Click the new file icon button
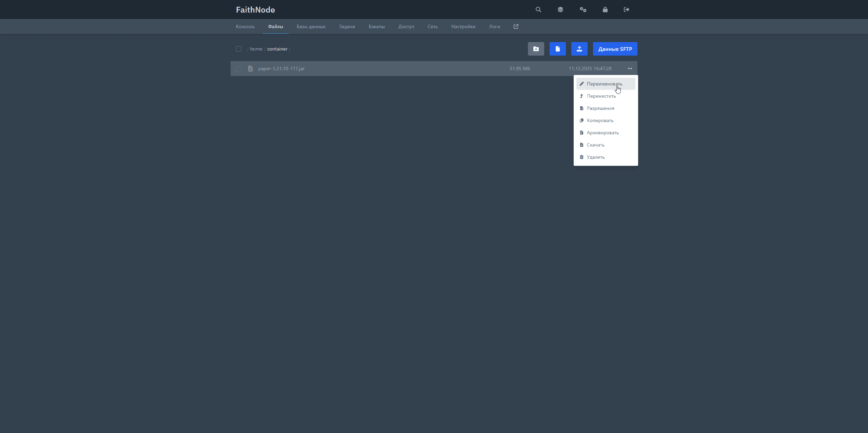The image size is (868, 433). coord(557,49)
